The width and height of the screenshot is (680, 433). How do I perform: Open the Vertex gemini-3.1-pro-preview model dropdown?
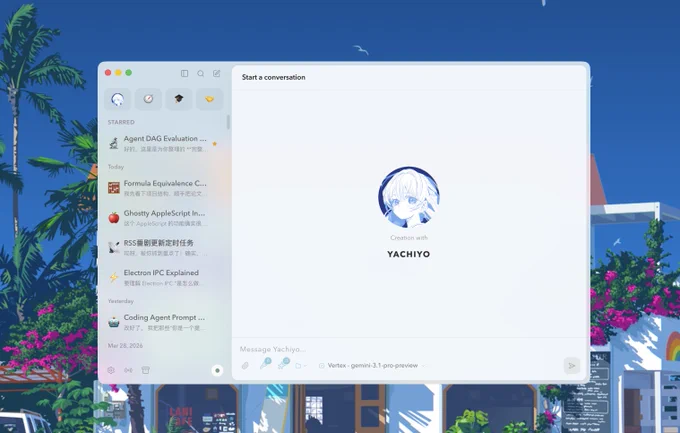(x=372, y=366)
